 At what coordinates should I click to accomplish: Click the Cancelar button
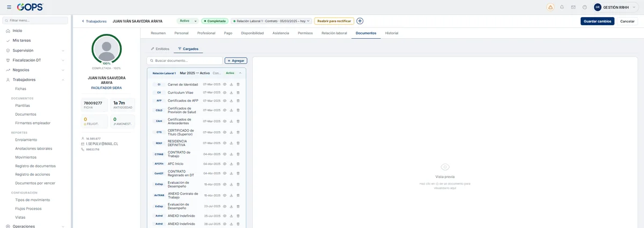point(628,21)
